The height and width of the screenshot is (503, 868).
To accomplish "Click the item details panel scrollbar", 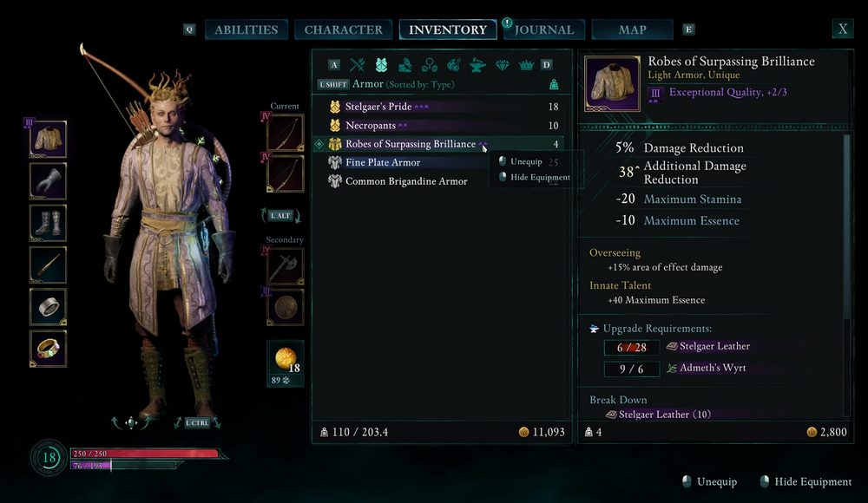I will 846,227.
